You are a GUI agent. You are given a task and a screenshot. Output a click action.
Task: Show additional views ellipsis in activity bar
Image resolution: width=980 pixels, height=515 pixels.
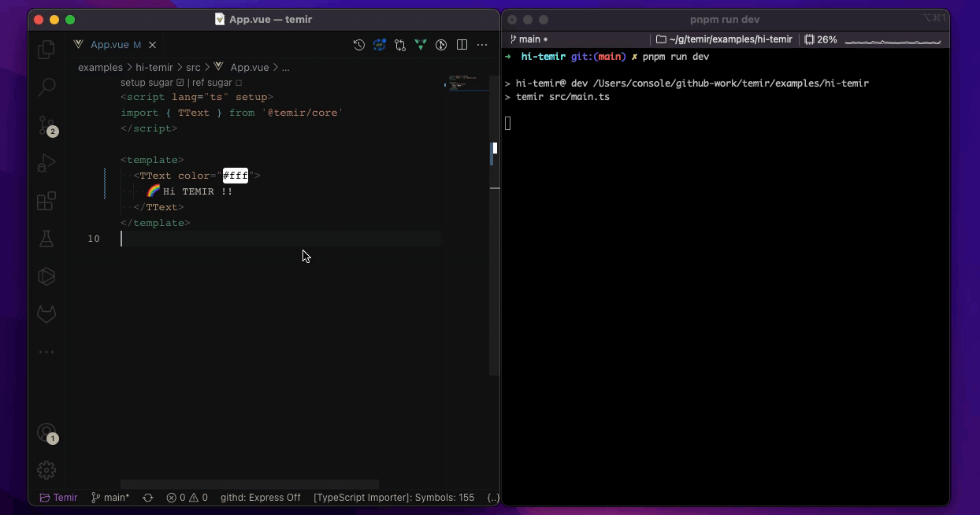tap(46, 352)
